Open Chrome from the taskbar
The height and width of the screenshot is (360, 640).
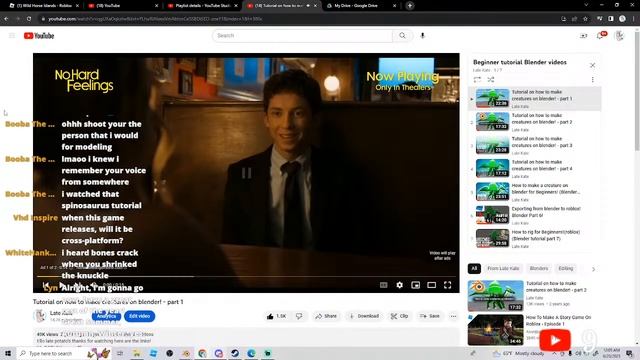[x=202, y=353]
